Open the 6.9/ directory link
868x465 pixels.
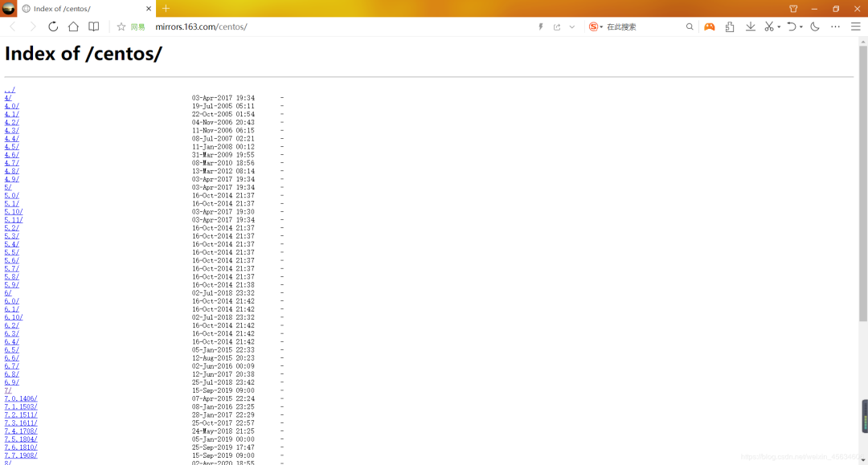pos(11,382)
